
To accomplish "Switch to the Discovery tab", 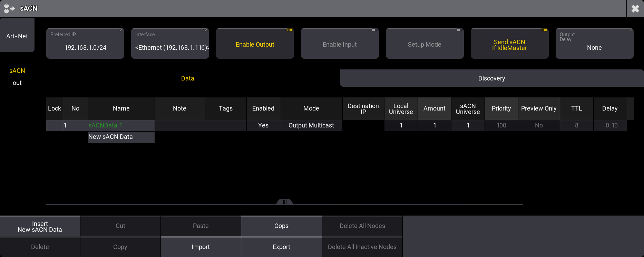I will (x=491, y=78).
